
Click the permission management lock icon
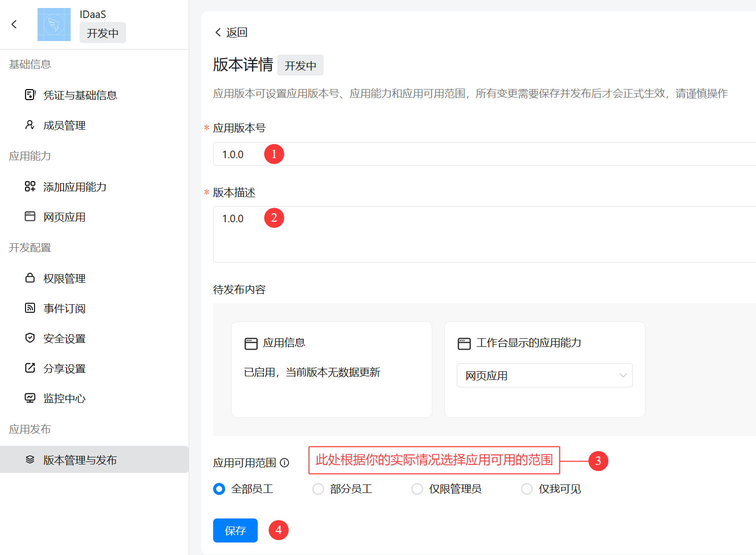click(30, 278)
